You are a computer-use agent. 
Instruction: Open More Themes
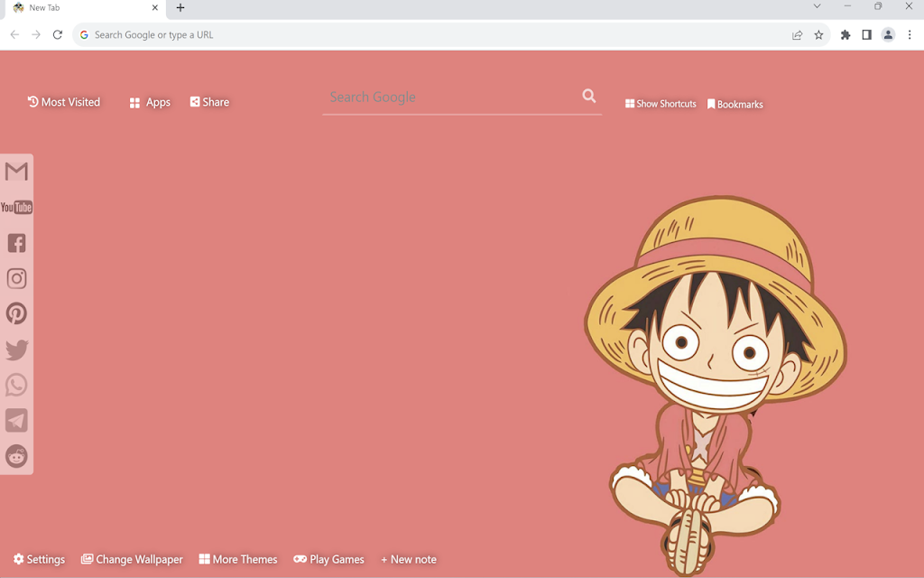[238, 559]
